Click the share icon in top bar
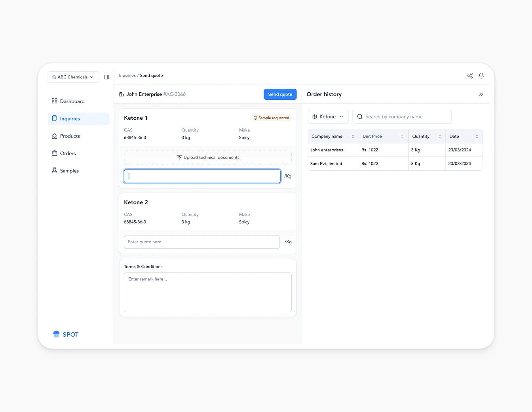Viewport: 532px width, 412px height. point(470,75)
